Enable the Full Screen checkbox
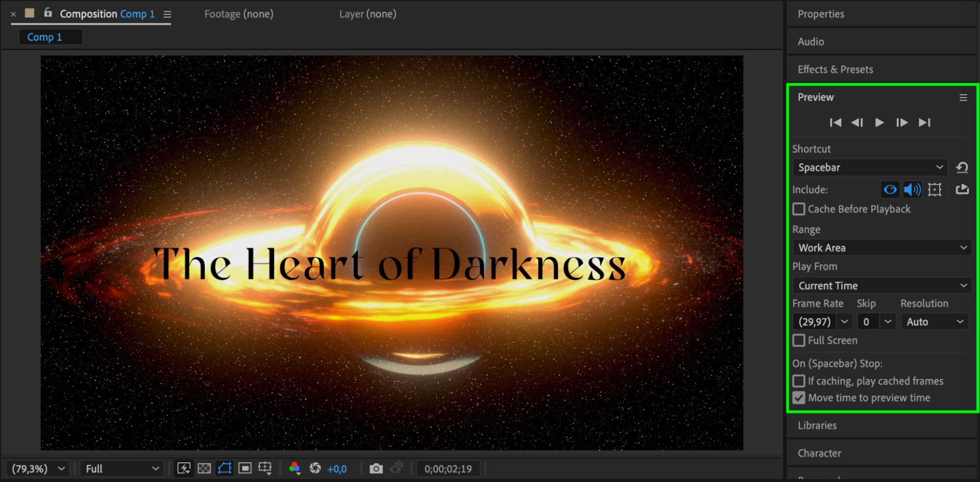 pyautogui.click(x=799, y=340)
